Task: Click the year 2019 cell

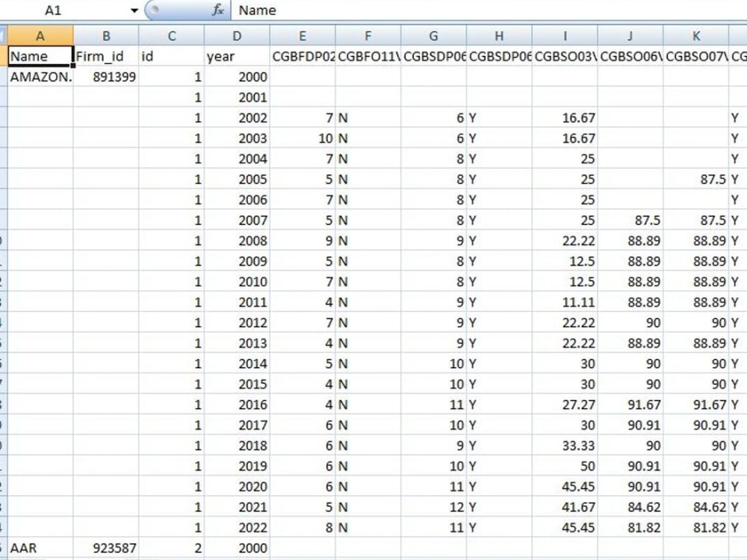Action: tap(238, 466)
